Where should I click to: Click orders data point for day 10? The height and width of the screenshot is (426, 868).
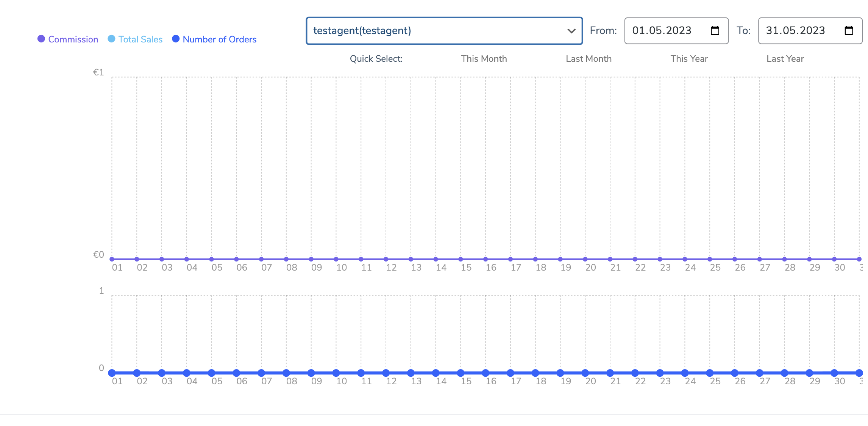coord(336,373)
